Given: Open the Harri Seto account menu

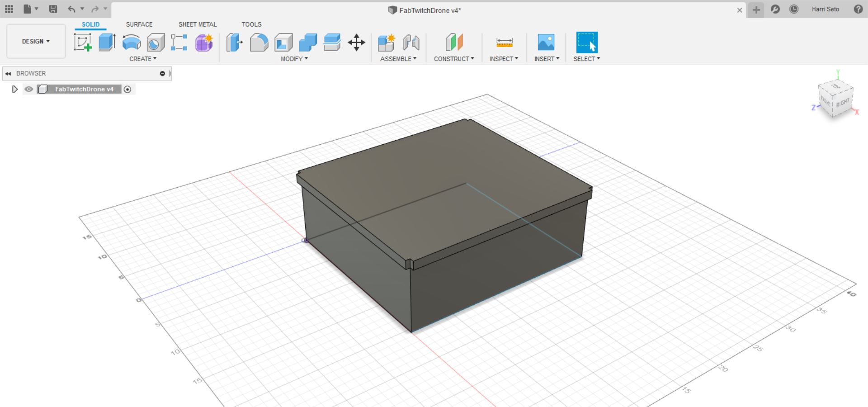Looking at the screenshot, I should (x=825, y=9).
